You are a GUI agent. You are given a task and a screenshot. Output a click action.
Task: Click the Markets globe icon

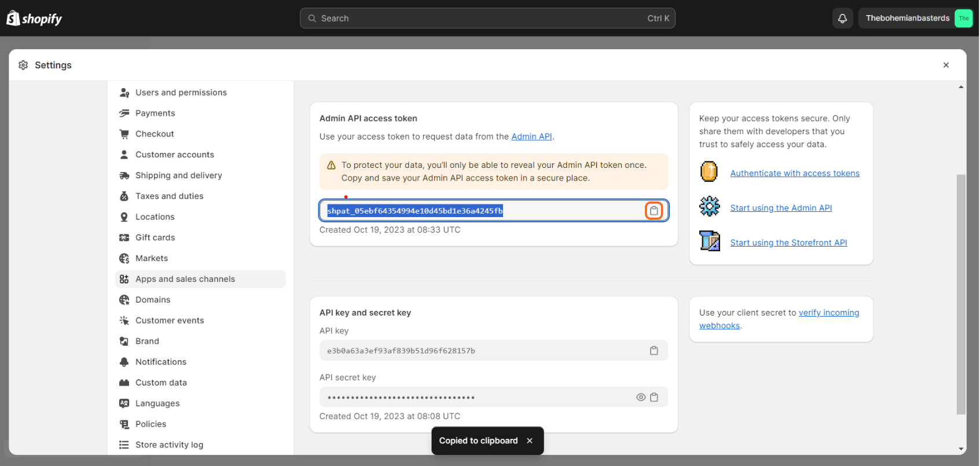tap(124, 258)
